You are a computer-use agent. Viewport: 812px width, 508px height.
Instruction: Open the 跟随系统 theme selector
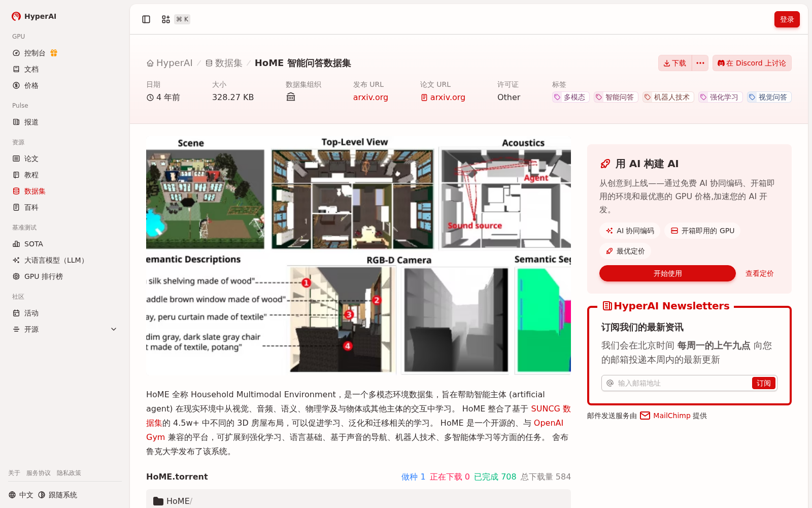click(57, 495)
